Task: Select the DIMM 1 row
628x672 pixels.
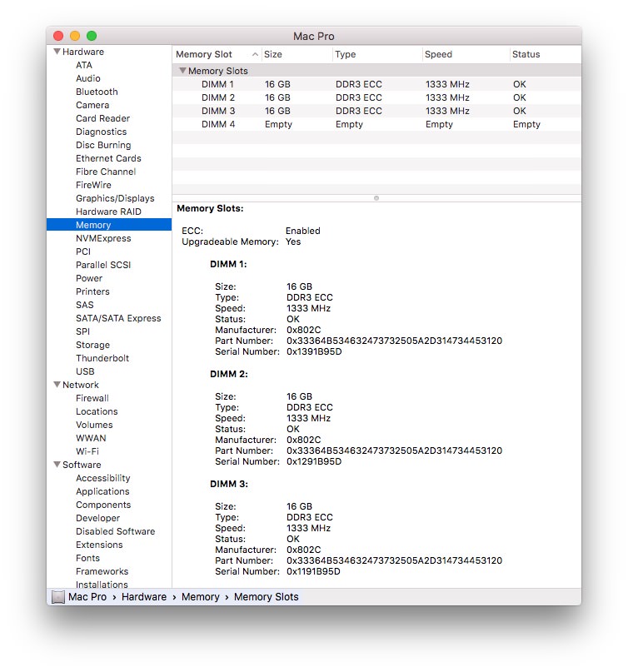Action: 376,84
